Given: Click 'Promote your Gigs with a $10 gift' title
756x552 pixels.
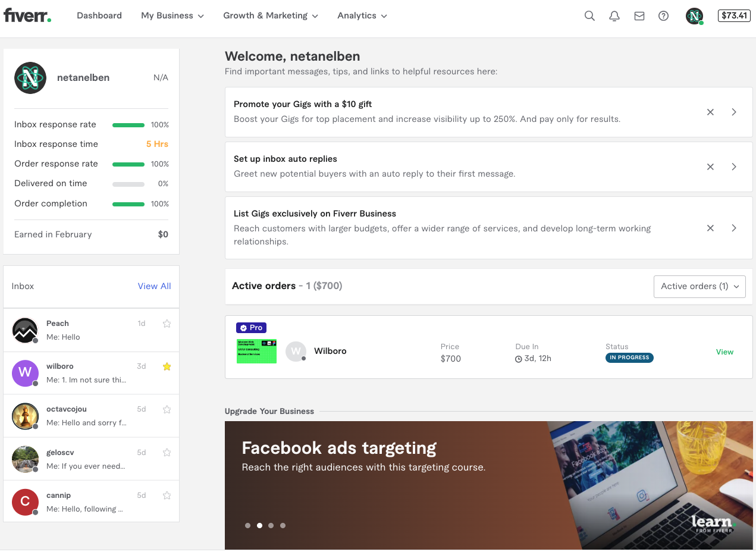Looking at the screenshot, I should (303, 104).
